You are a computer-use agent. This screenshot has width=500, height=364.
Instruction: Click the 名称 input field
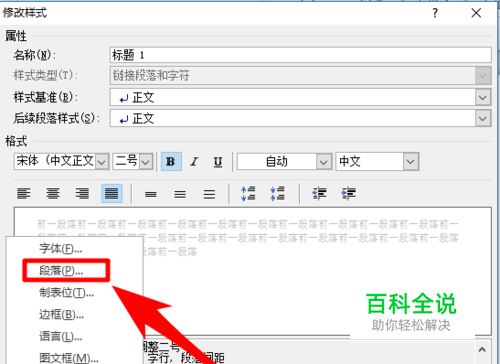coord(301,55)
